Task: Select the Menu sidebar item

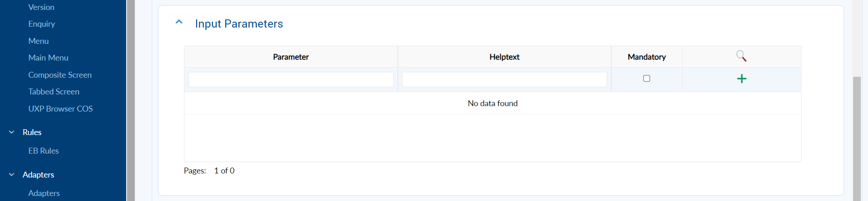Action: pos(38,41)
